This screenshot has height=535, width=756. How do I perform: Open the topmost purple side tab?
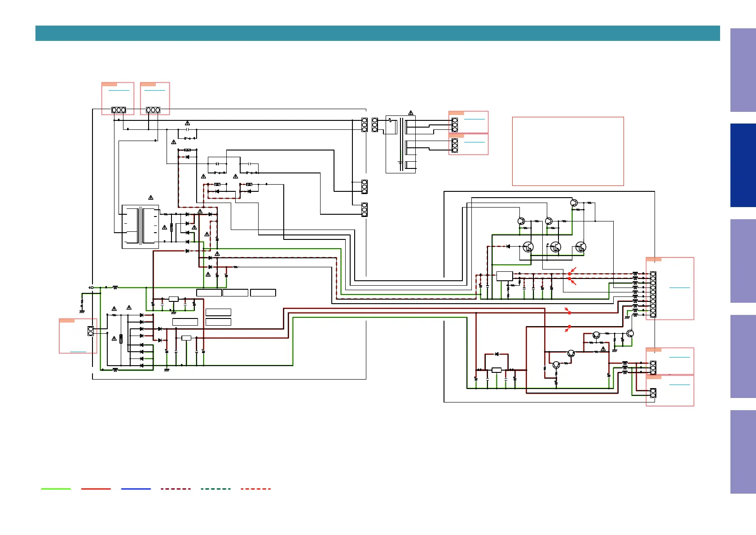[743, 70]
